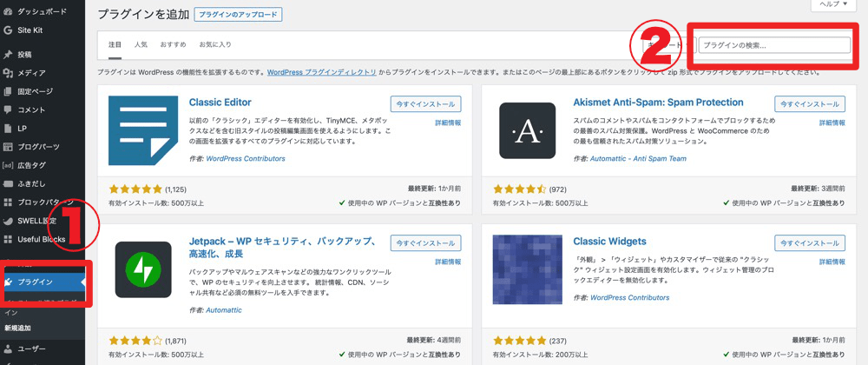
Task: Open the WordPress プラグインディレクトリ link
Action: point(322,72)
